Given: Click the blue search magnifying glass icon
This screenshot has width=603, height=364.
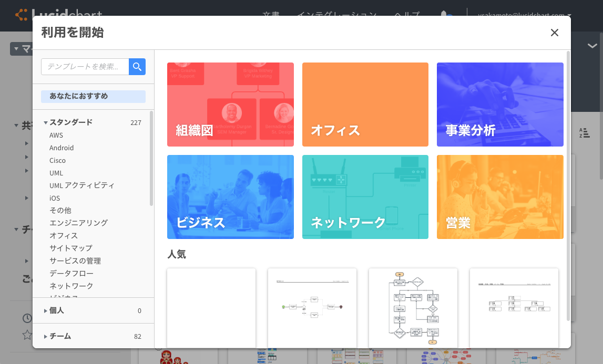Looking at the screenshot, I should click(137, 67).
